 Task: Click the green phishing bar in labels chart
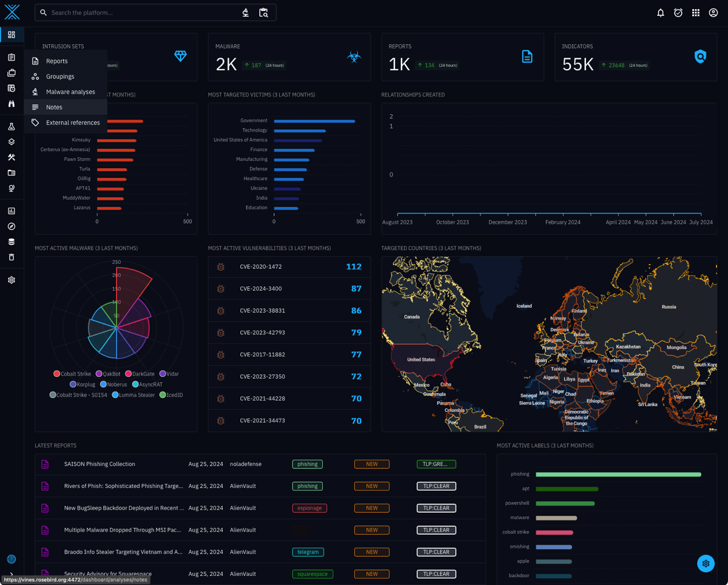pos(618,475)
